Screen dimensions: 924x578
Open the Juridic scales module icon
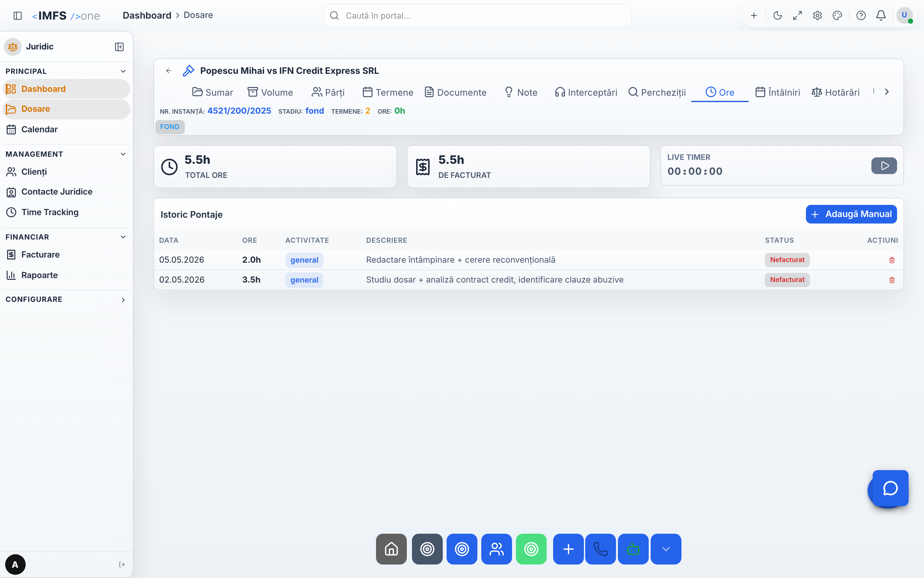(x=13, y=47)
